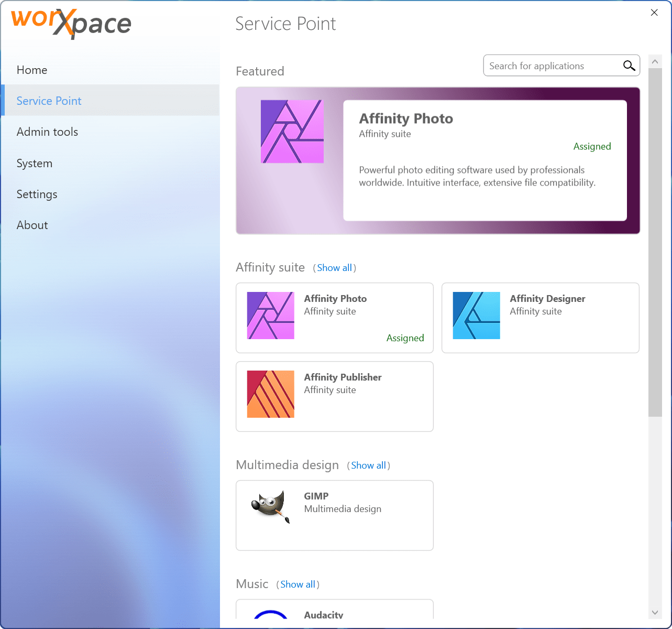Open the Affinity Publisher card title
Viewport: 672px width, 629px height.
343,377
